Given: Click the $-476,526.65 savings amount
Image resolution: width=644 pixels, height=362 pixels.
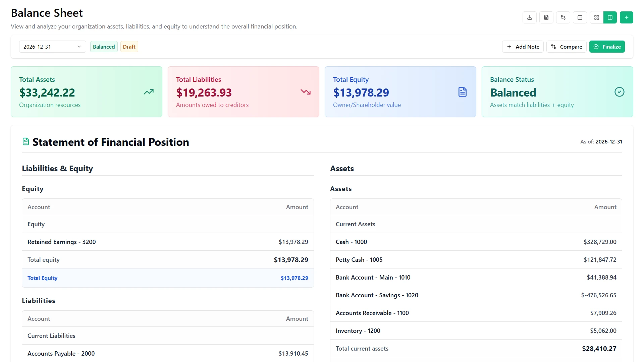Looking at the screenshot, I should point(599,295).
